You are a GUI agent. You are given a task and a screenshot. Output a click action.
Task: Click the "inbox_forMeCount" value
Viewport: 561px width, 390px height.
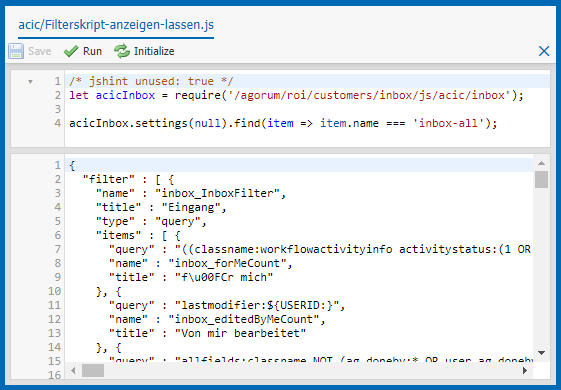(227, 263)
